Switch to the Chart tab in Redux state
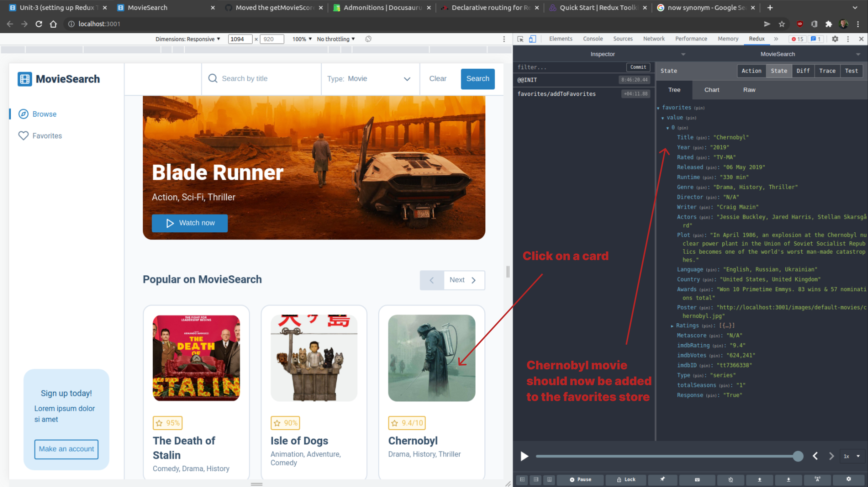868x487 pixels. [712, 90]
